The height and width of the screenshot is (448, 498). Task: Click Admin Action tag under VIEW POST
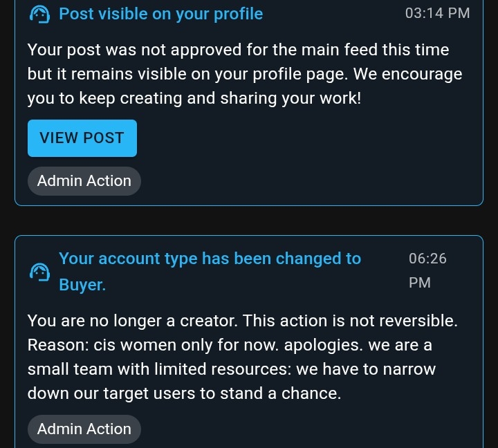pyautogui.click(x=84, y=181)
